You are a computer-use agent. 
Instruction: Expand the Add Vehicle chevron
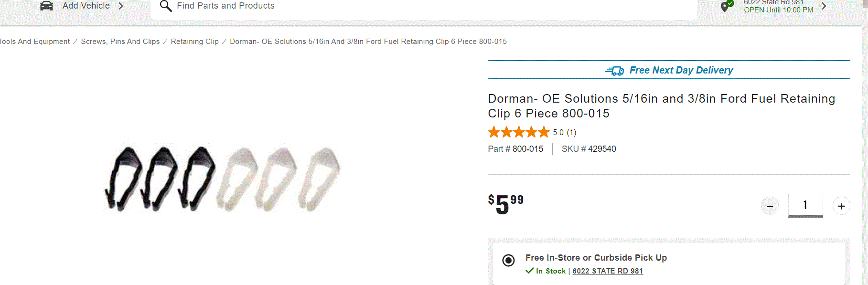pyautogui.click(x=121, y=6)
